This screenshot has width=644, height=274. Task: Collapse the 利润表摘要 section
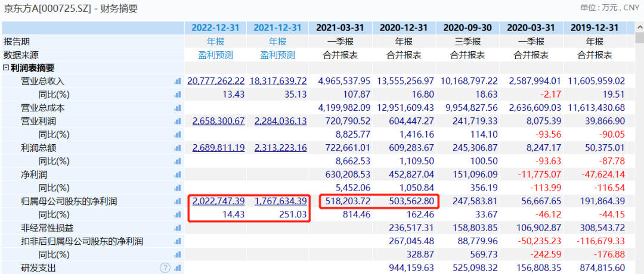coord(6,68)
